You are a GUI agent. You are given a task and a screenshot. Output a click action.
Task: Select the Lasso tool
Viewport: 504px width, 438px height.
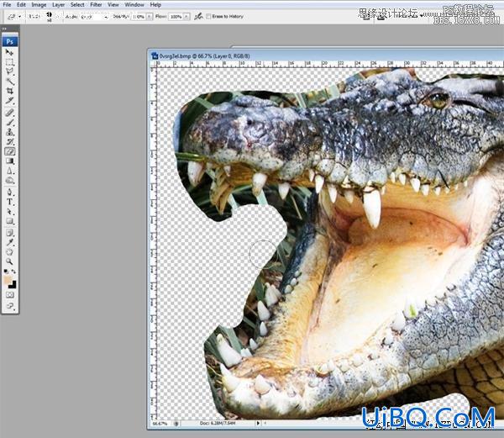coord(9,71)
